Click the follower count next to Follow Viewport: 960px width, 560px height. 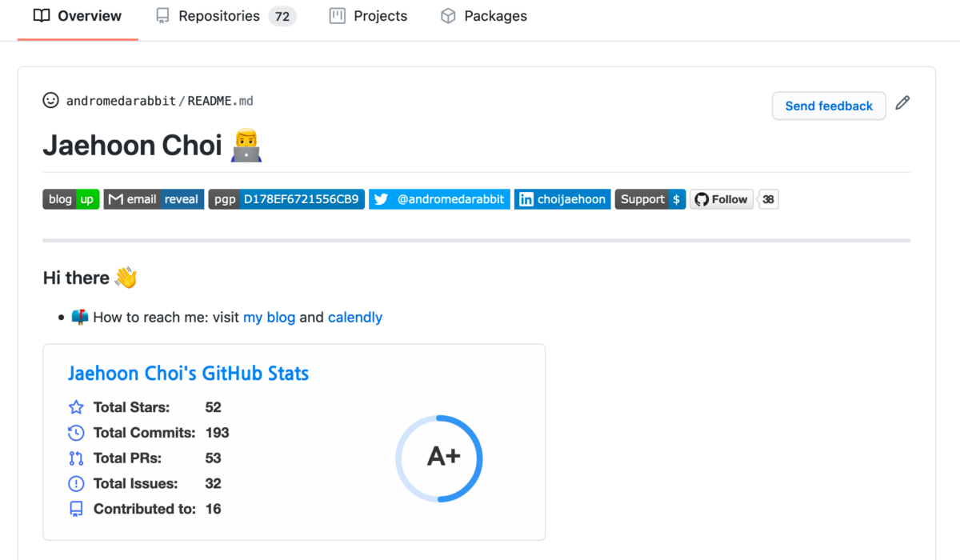(x=767, y=199)
